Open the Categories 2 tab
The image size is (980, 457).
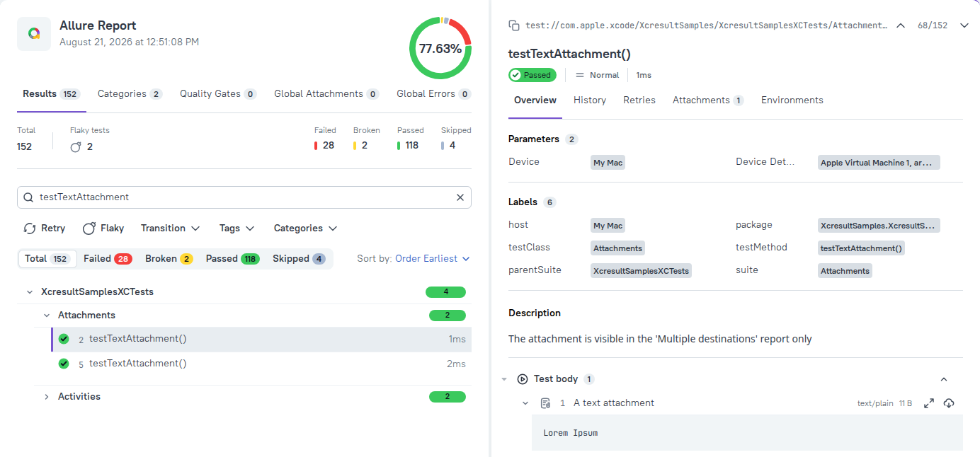pos(130,94)
